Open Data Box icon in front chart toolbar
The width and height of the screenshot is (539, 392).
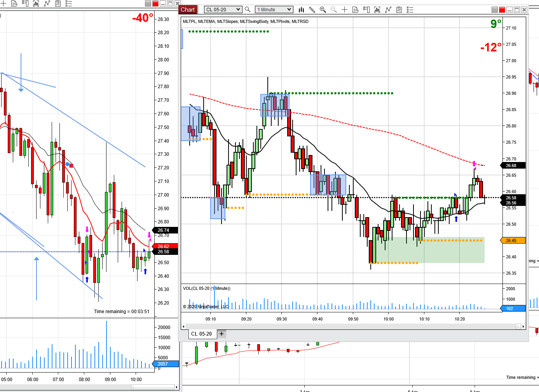(x=355, y=9)
